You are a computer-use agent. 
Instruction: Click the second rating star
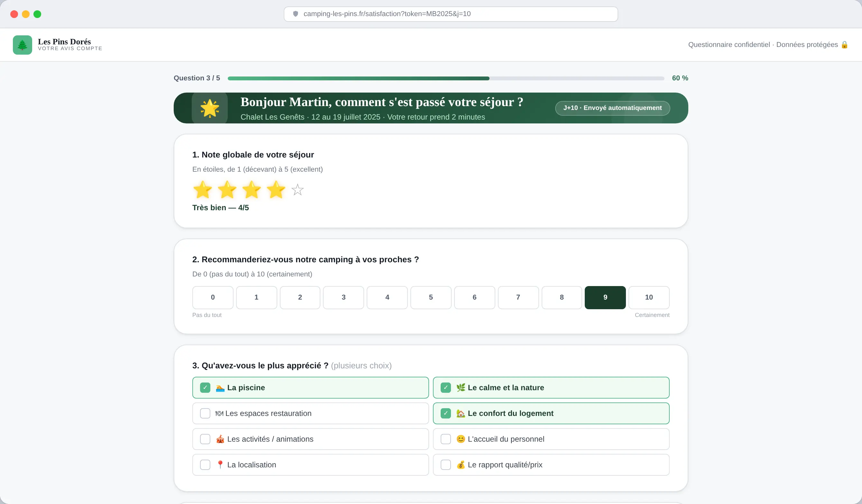(x=227, y=190)
